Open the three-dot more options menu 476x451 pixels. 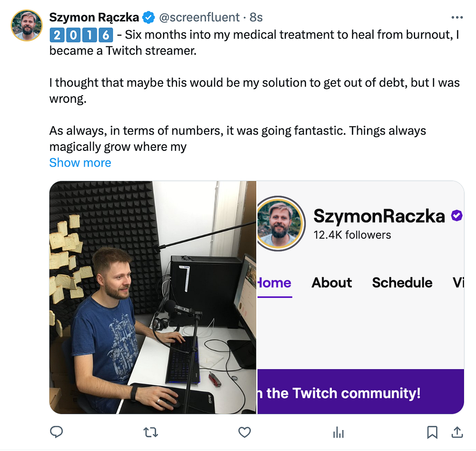point(457,18)
